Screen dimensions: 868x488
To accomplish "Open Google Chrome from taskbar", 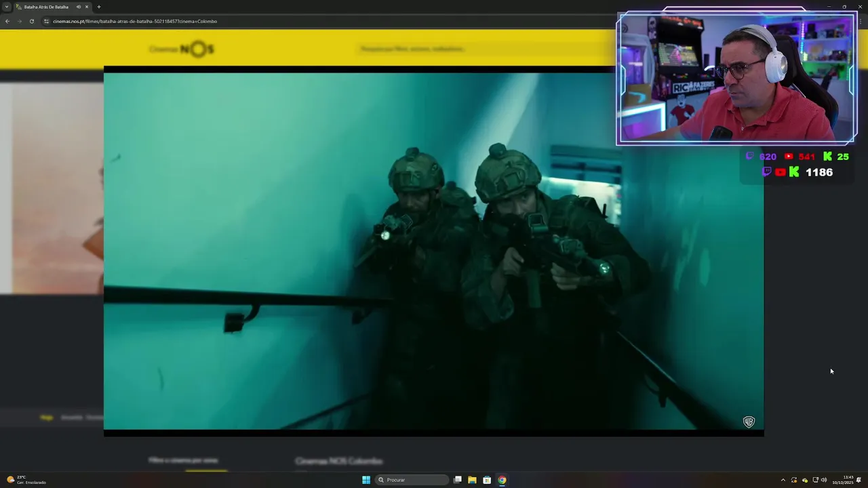I will 502,480.
